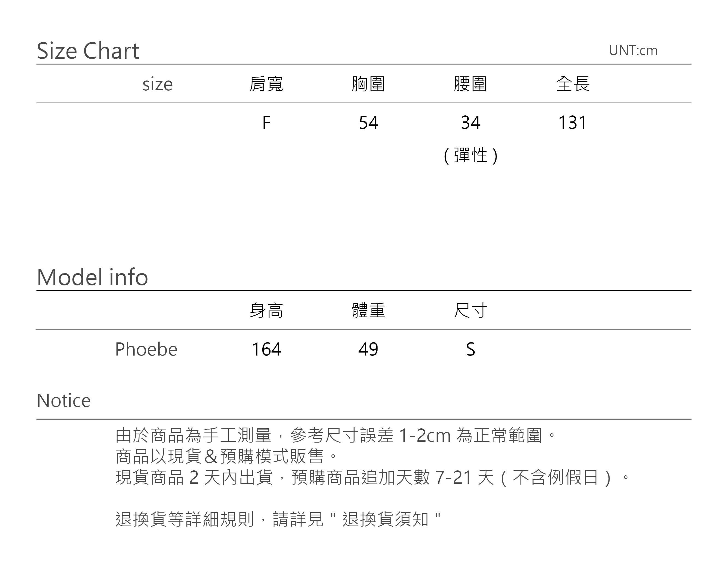Image resolution: width=728 pixels, height=582 pixels.
Task: Click the Model info heading
Action: 92,277
